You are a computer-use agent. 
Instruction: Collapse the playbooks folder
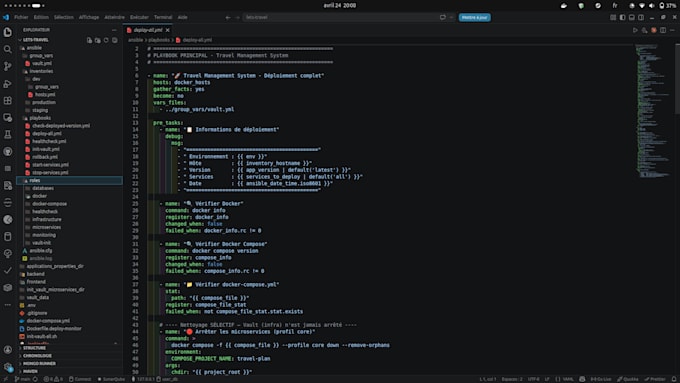coord(69,118)
